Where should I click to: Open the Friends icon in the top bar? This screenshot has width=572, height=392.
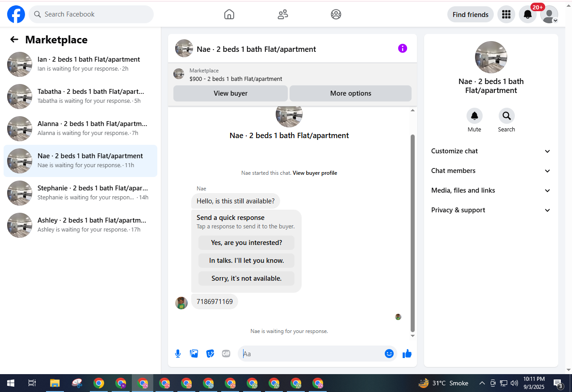[x=283, y=14]
